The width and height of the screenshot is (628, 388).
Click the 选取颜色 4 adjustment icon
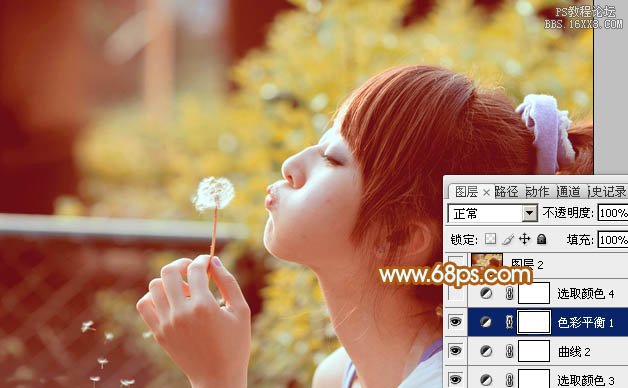(x=486, y=294)
